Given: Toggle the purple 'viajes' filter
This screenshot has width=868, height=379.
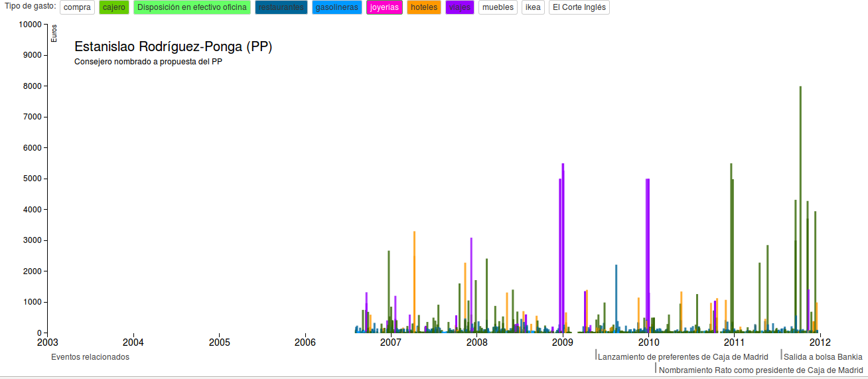Looking at the screenshot, I should 460,7.
